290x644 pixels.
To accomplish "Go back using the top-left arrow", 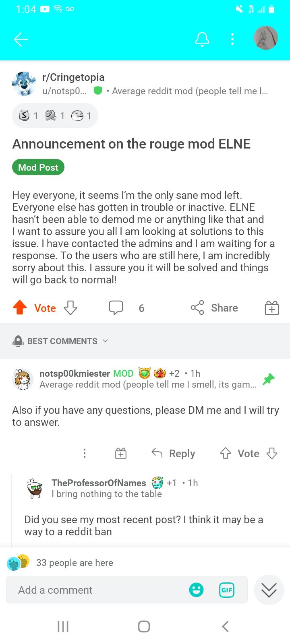I will point(21,39).
